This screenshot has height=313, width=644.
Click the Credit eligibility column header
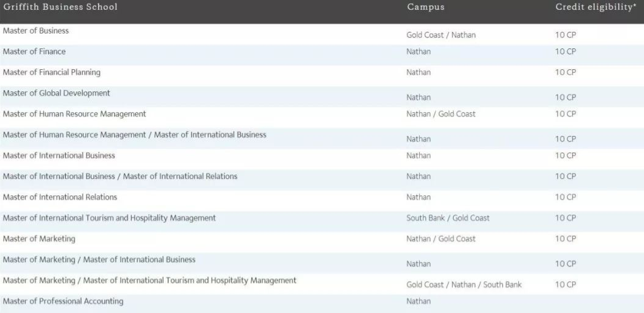click(x=596, y=7)
